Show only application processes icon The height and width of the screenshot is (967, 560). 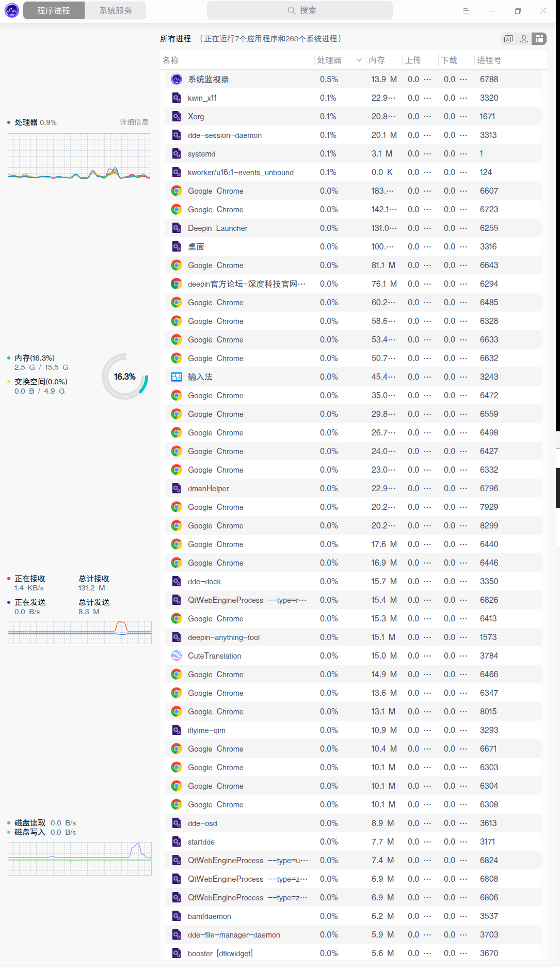click(x=508, y=39)
